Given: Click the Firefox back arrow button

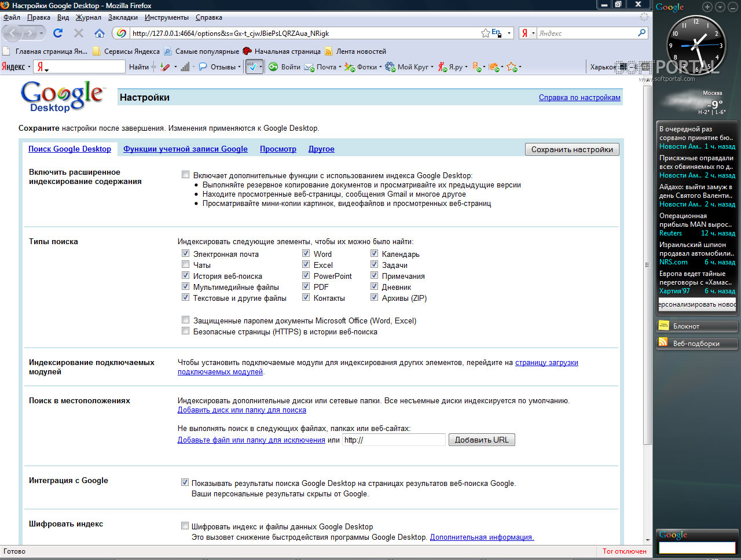Looking at the screenshot, I should [x=14, y=33].
